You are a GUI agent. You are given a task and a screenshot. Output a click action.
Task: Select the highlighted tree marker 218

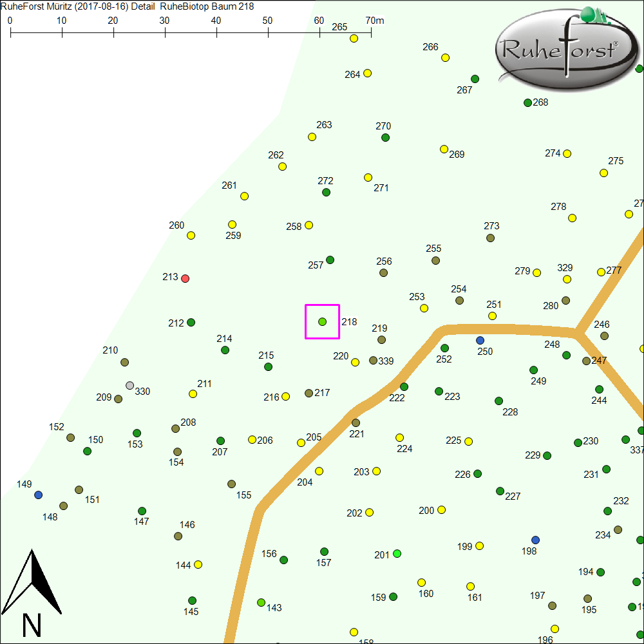[x=322, y=321]
